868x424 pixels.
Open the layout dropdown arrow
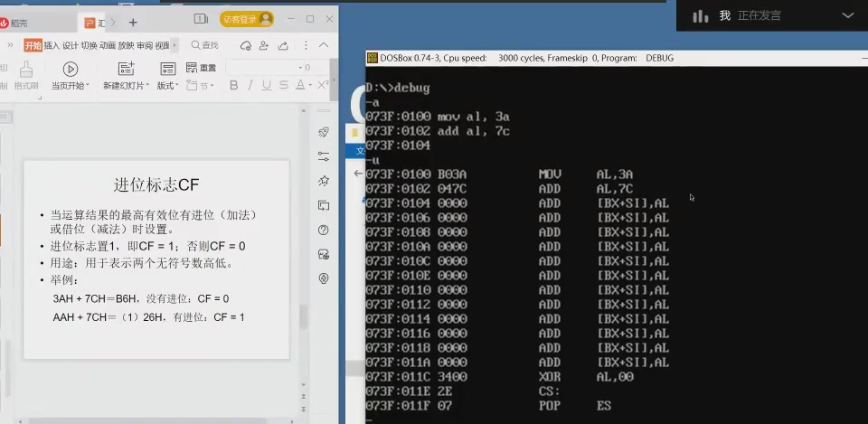tap(176, 86)
